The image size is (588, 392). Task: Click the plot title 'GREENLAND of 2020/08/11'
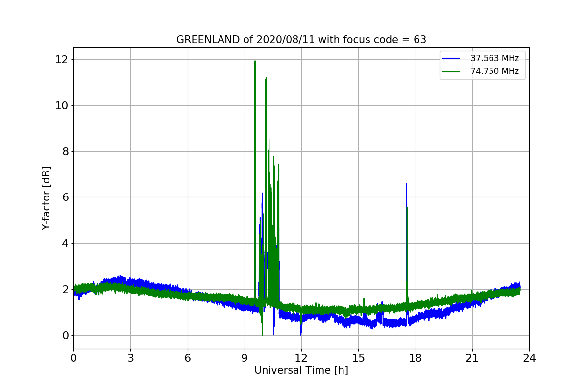pyautogui.click(x=301, y=40)
